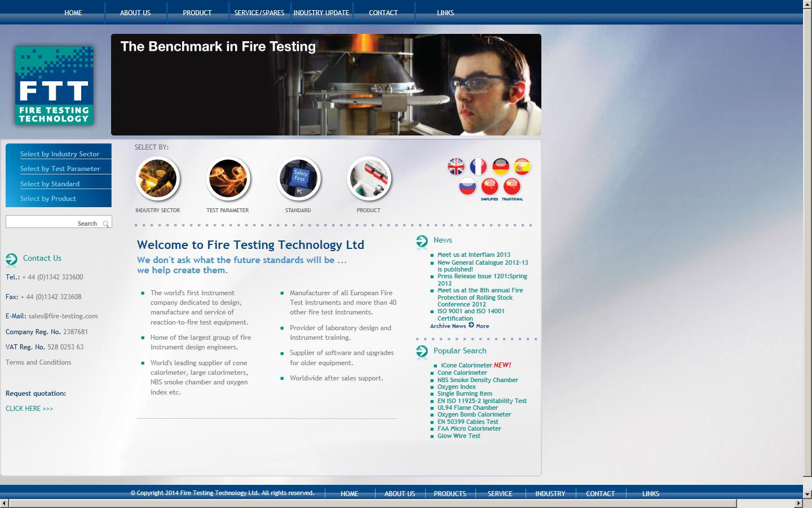
Task: Choose Simplified Chinese flag icon
Action: pyautogui.click(x=489, y=185)
